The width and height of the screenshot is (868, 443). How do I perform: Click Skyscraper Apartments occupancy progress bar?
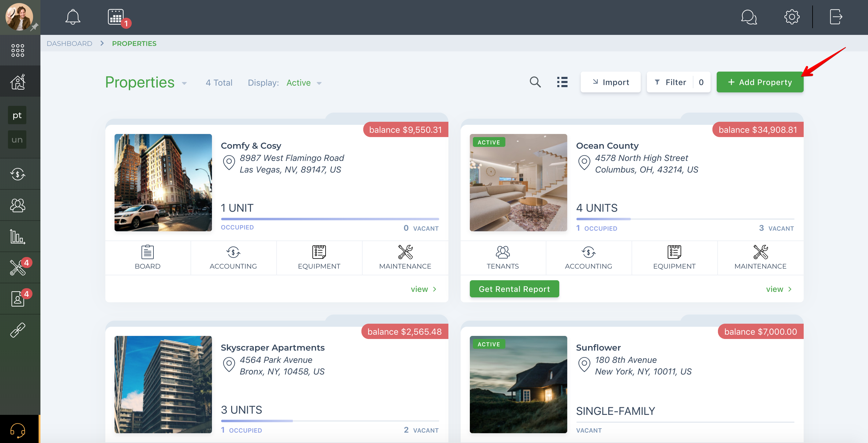[330, 421]
